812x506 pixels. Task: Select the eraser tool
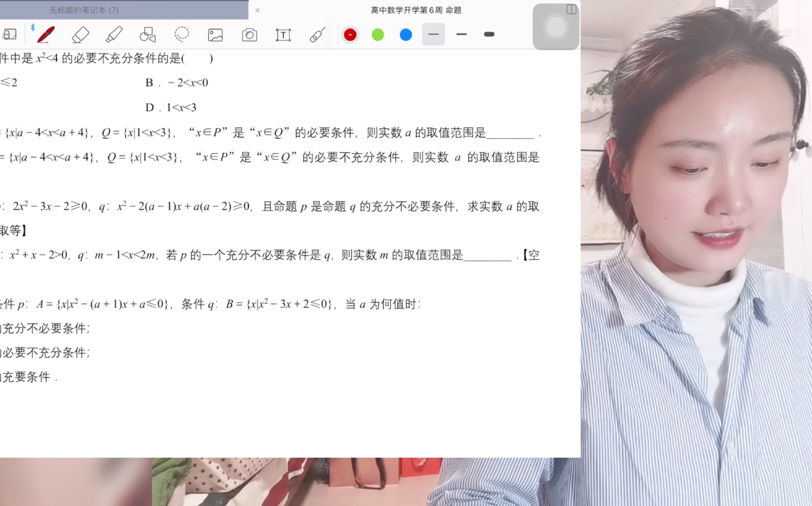[80, 35]
